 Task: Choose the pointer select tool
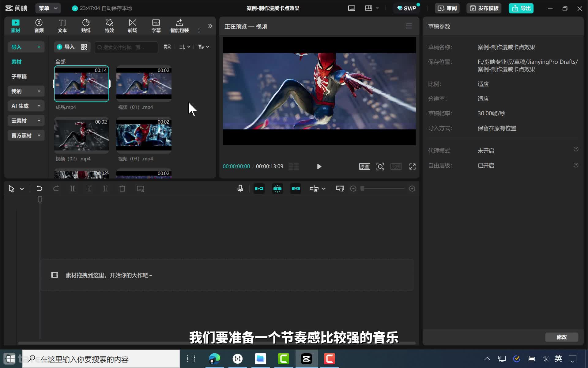coord(12,189)
